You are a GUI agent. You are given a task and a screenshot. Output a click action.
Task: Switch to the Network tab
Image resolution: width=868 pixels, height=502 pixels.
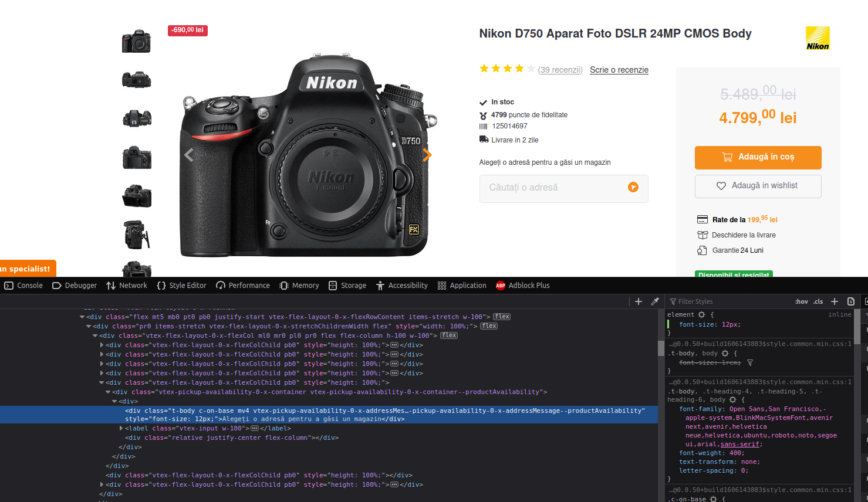pos(127,286)
